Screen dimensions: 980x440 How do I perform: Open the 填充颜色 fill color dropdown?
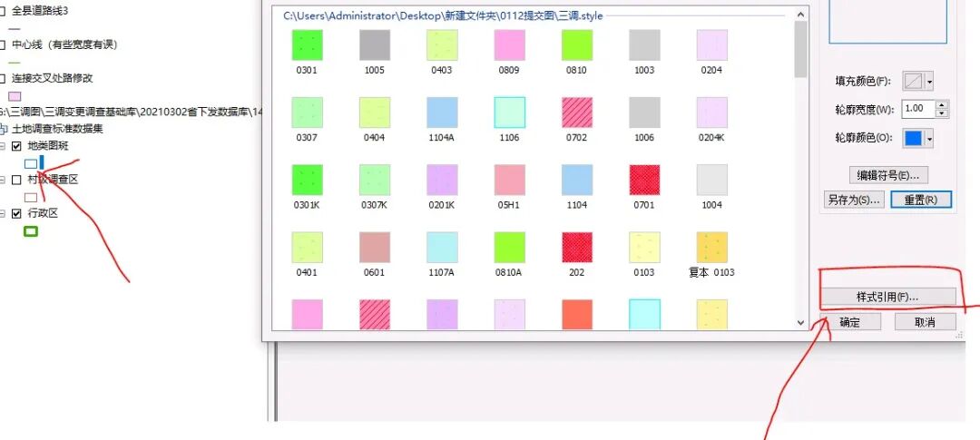click(929, 82)
